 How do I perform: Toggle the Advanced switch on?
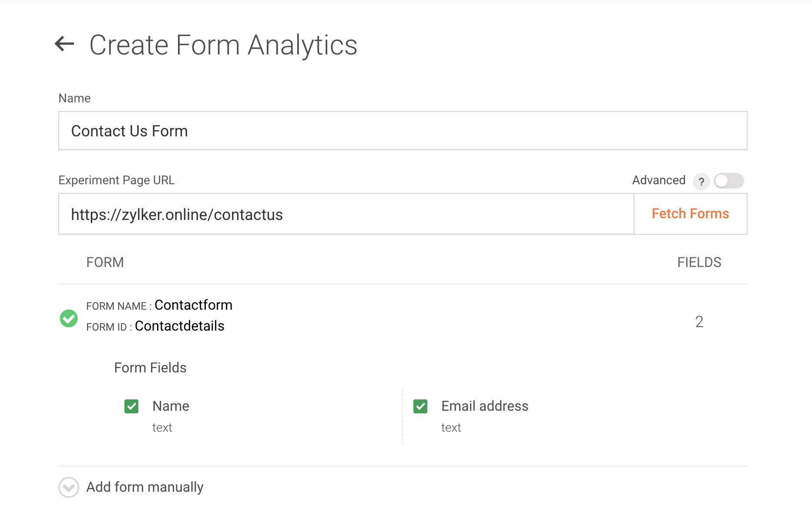click(x=729, y=181)
